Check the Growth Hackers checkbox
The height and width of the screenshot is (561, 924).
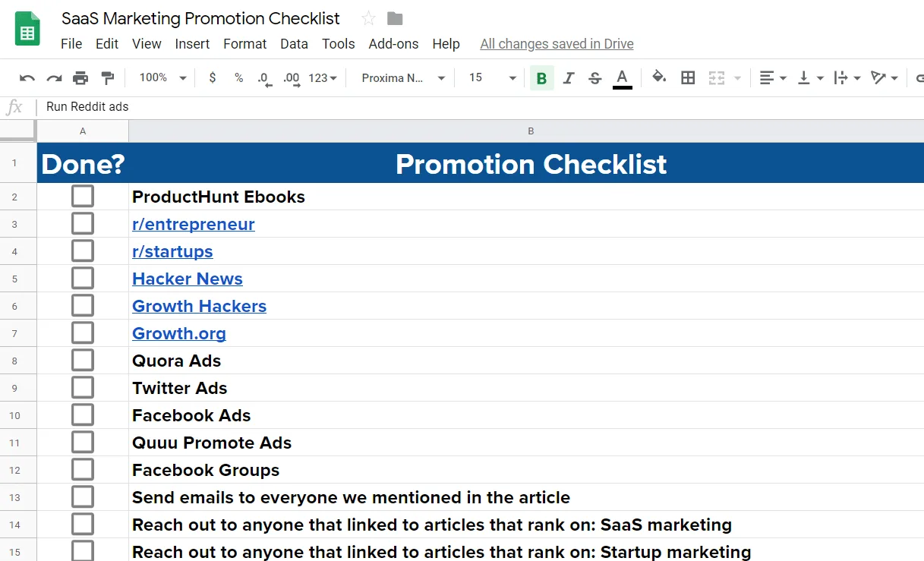tap(83, 306)
